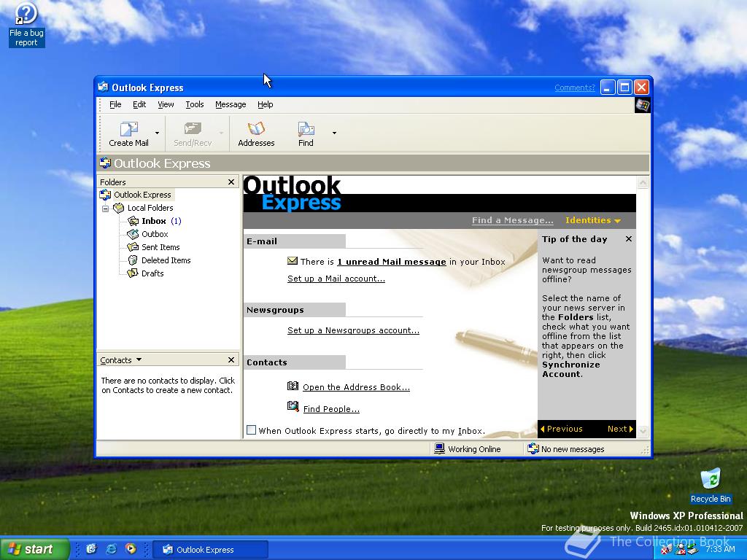Viewport: 747px width, 560px height.
Task: Launch Internet Explorer from Quick Launch
Action: click(111, 549)
